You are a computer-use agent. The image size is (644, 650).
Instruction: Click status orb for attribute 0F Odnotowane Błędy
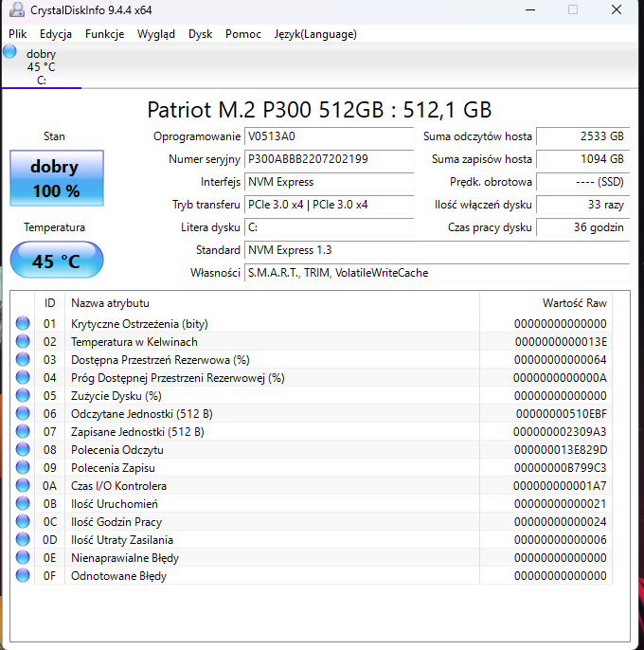tap(23, 576)
